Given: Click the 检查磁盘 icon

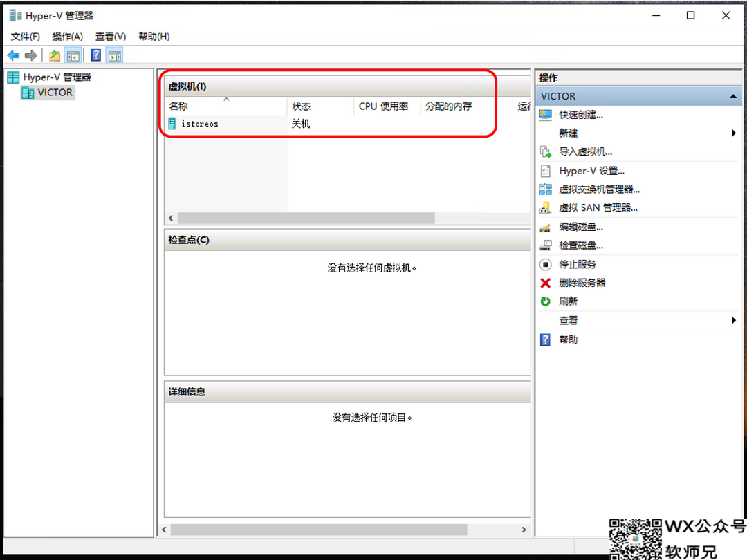Looking at the screenshot, I should [546, 245].
